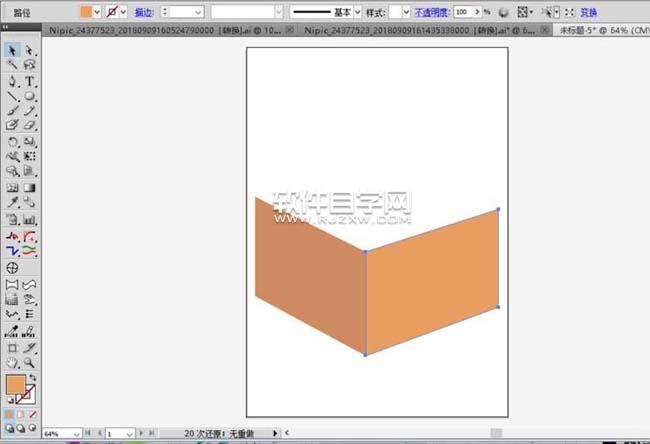Select the Zoom magnifier tool
This screenshot has width=650, height=444.
coord(30,363)
